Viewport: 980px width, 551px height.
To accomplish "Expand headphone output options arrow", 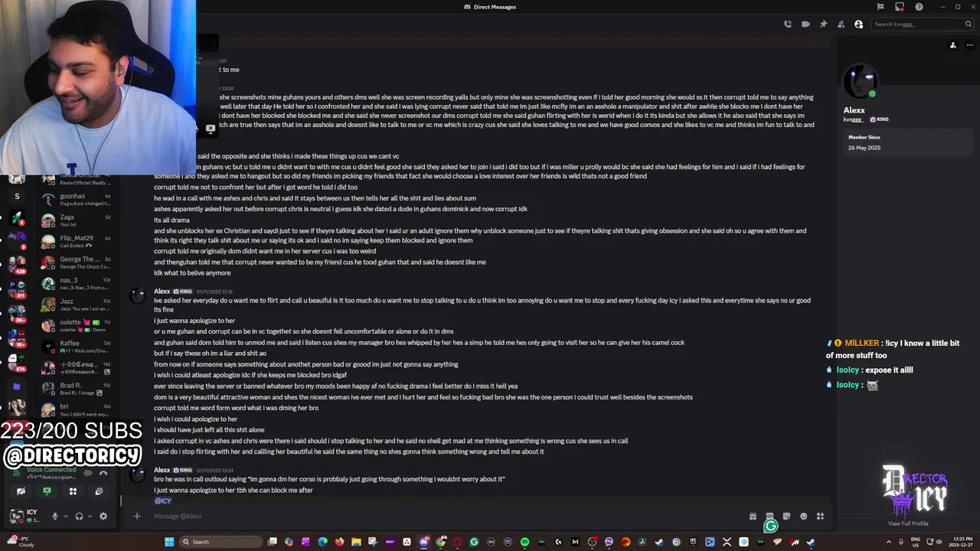I will pyautogui.click(x=90, y=517).
